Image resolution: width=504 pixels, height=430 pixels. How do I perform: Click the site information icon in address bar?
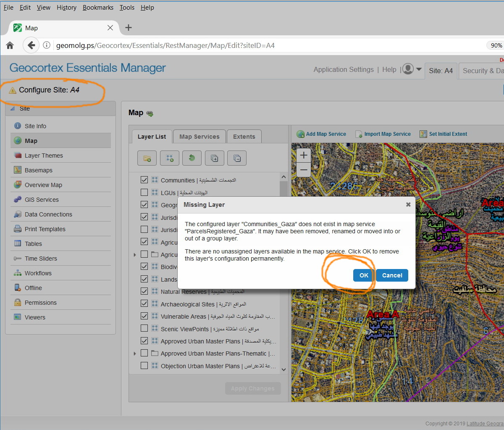click(x=47, y=45)
